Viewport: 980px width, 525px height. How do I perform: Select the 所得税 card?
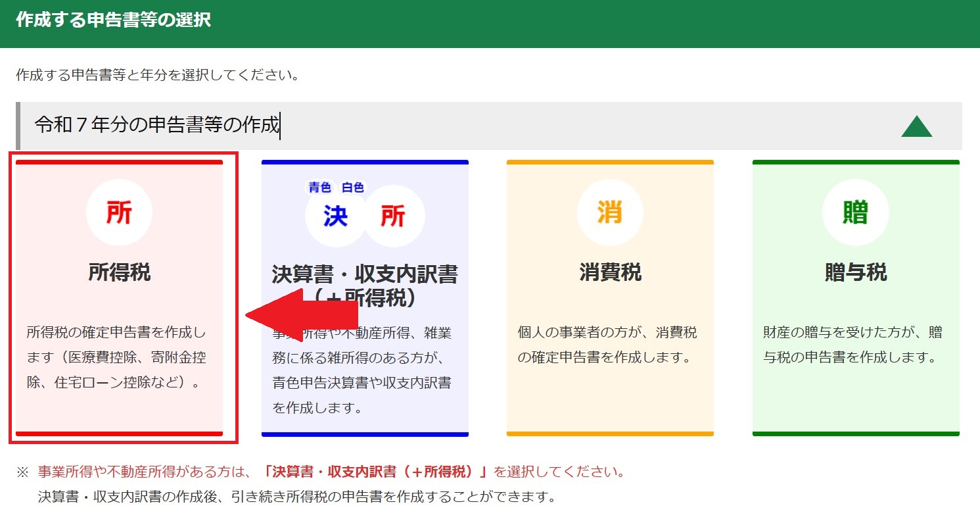(119, 296)
